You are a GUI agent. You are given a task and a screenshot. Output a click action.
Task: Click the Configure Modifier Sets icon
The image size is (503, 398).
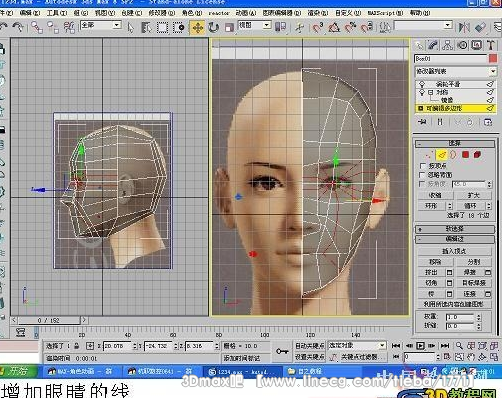[488, 122]
